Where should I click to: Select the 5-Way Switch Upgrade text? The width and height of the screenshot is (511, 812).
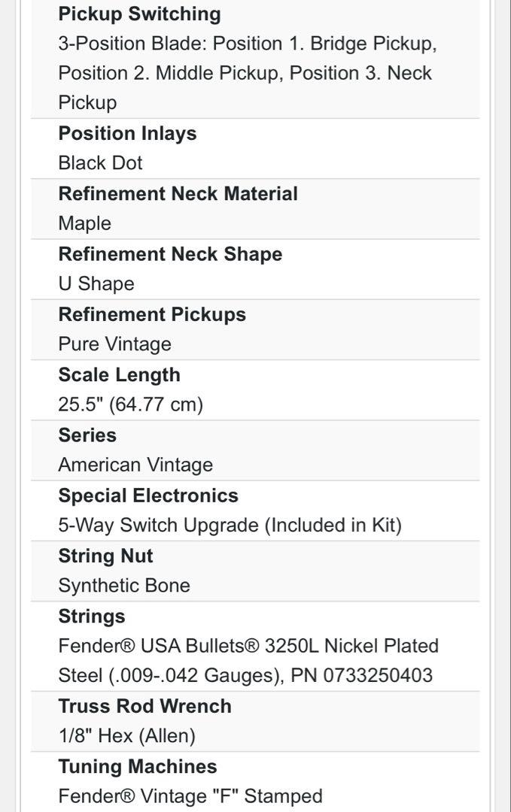pyautogui.click(x=159, y=525)
